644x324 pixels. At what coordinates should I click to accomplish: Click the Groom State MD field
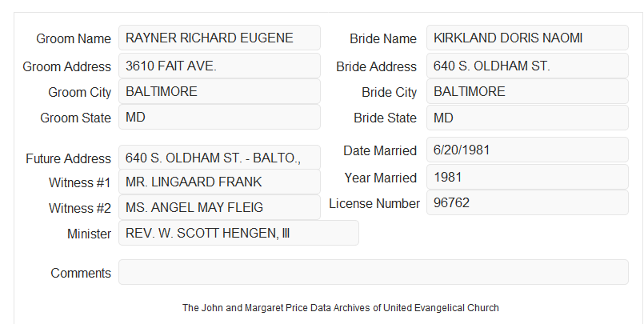(219, 117)
